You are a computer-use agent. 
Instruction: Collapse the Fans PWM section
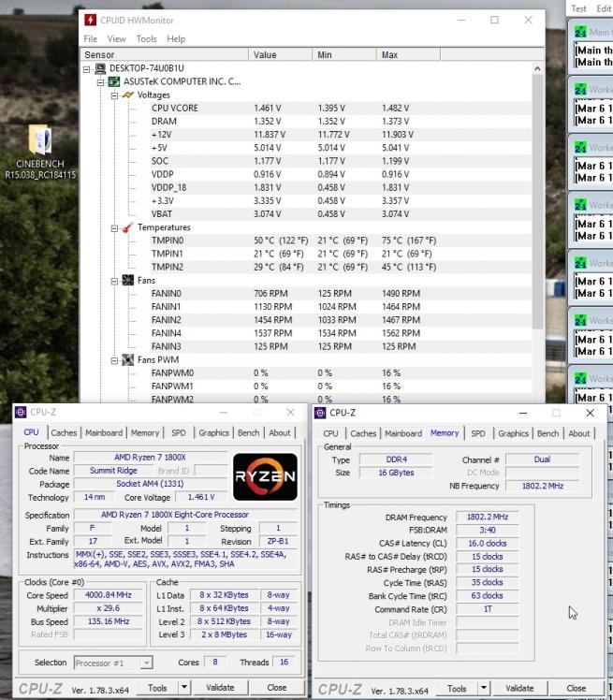114,360
